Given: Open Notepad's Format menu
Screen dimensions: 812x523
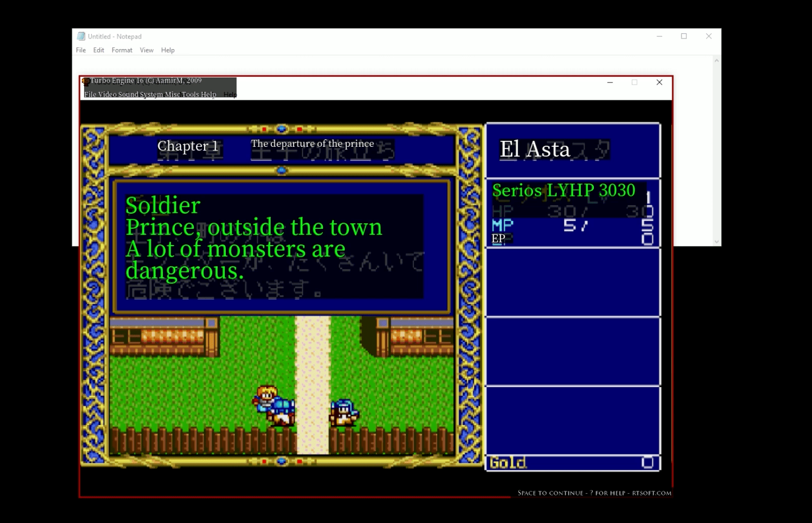Looking at the screenshot, I should tap(121, 50).
